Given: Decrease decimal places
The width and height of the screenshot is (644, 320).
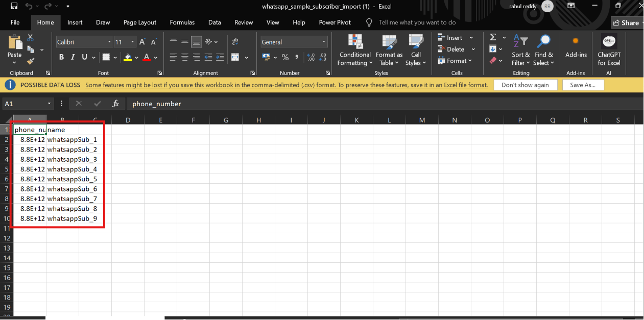Looking at the screenshot, I should 323,57.
